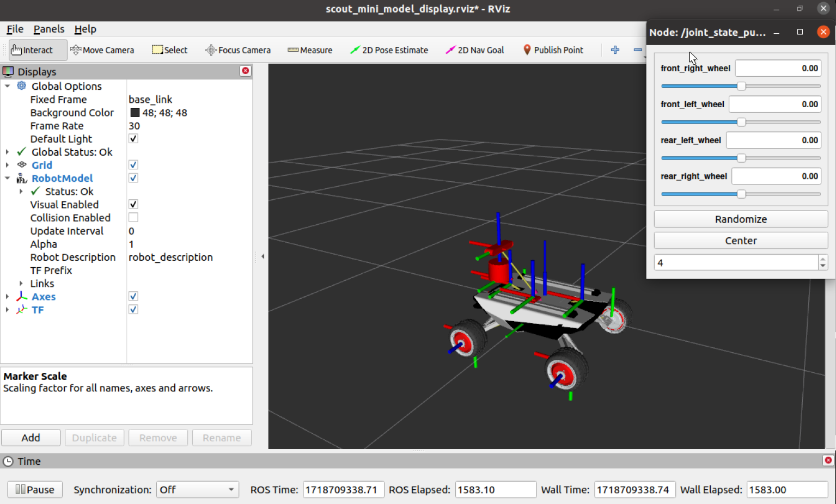
Task: Click the Fixed Frame base_link value
Action: [150, 99]
